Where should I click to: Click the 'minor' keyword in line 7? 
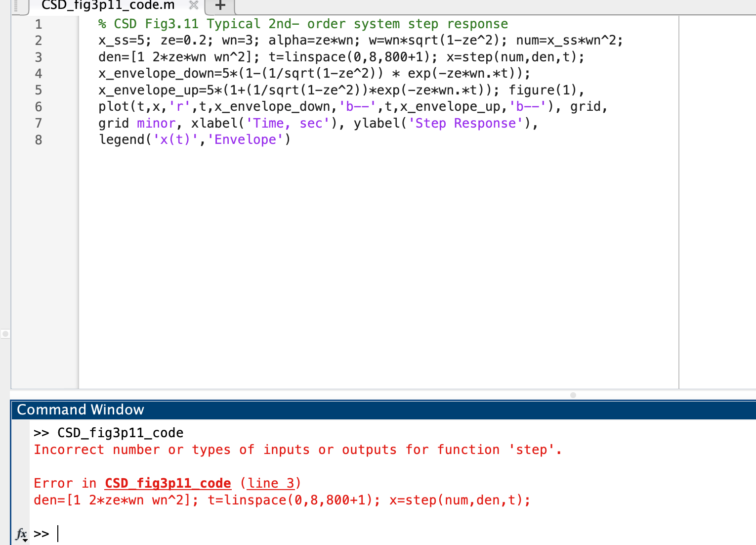156,123
